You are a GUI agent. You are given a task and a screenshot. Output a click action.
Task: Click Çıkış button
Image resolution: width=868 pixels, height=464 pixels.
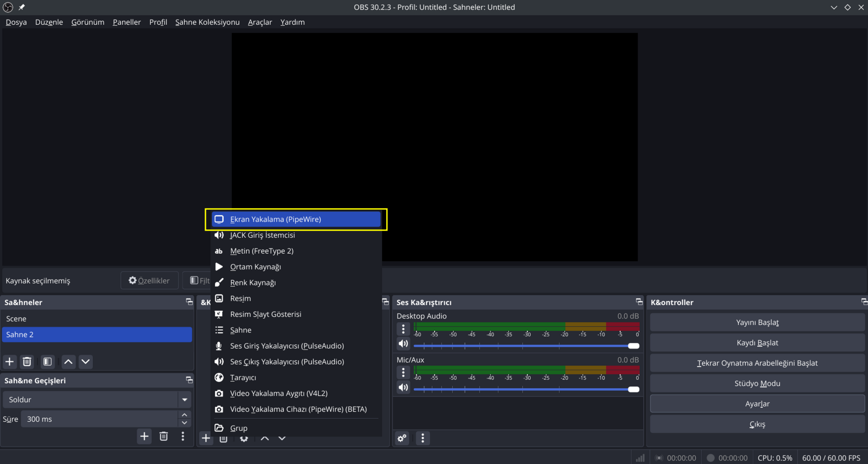point(757,424)
